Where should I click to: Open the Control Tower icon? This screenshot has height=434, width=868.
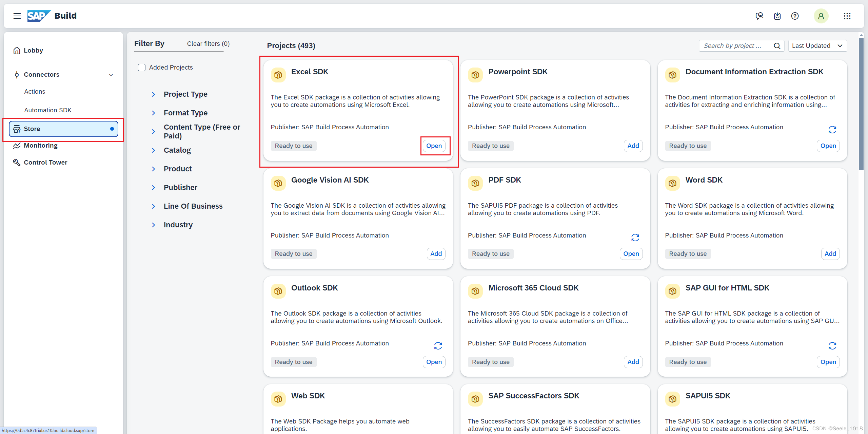(17, 163)
